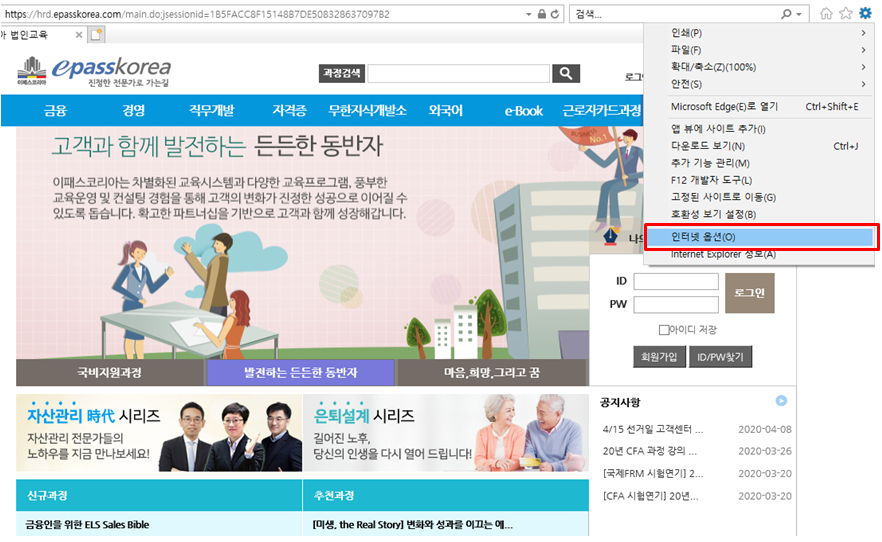Open the address bar history dropdown

click(528, 14)
